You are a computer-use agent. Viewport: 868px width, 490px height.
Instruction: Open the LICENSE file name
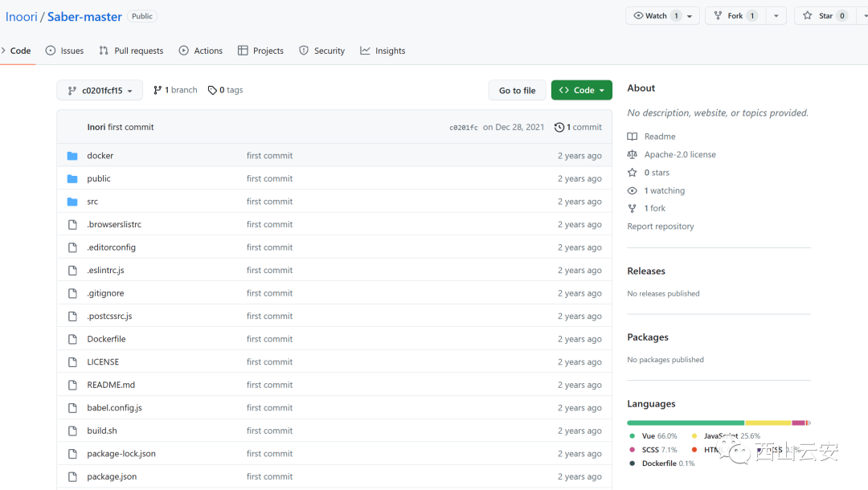[x=103, y=361]
